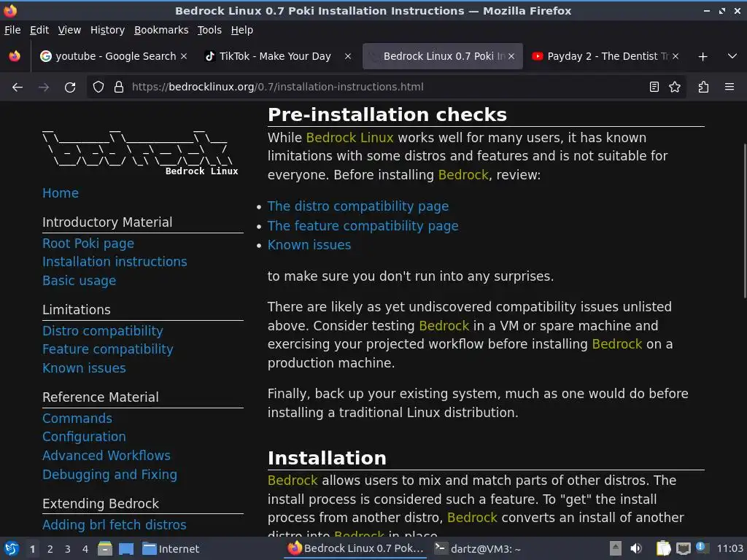
Task: Open removable media tray icon
Action: point(616,548)
